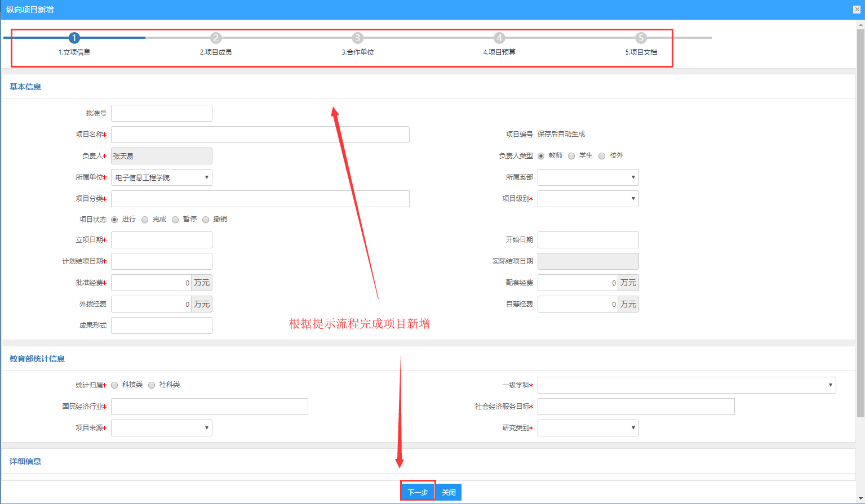Image resolution: width=865 pixels, height=504 pixels.
Task: Choose 科技类 for 统计归属
Action: pos(114,385)
